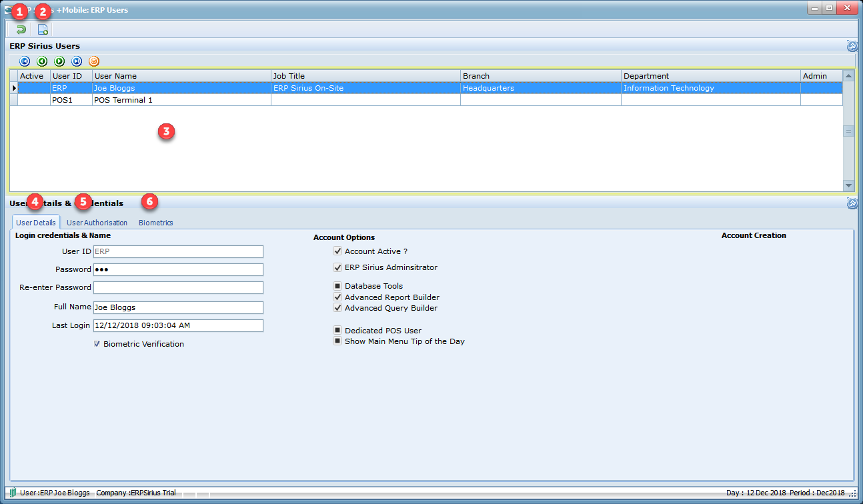Collapse the ERP Sirius Users panel
863x504 pixels.
(x=852, y=46)
